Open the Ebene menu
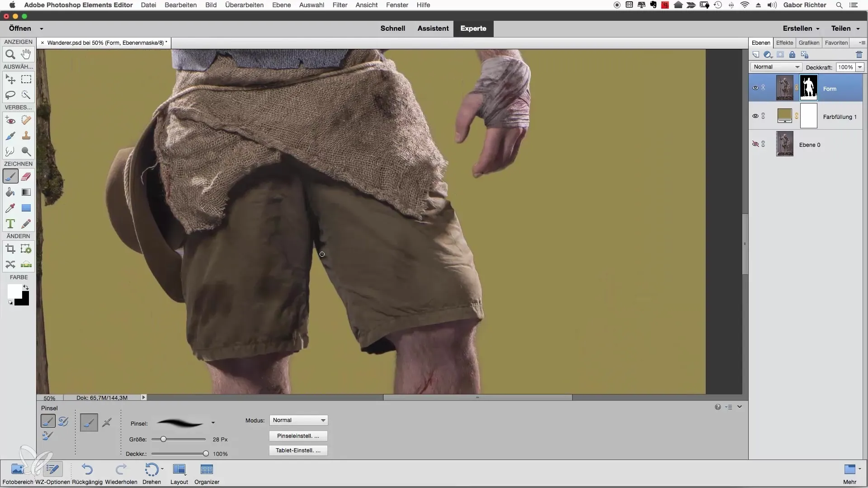The image size is (868, 488). click(281, 5)
